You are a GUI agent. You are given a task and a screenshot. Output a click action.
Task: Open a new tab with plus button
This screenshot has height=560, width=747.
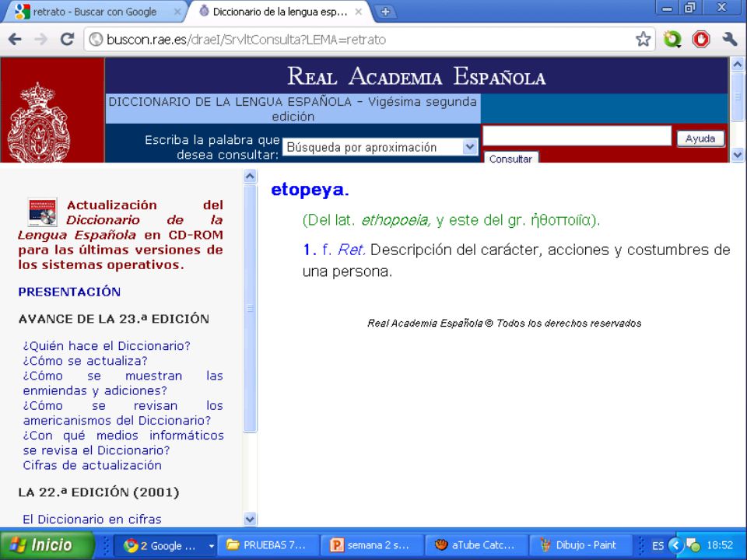386,12
